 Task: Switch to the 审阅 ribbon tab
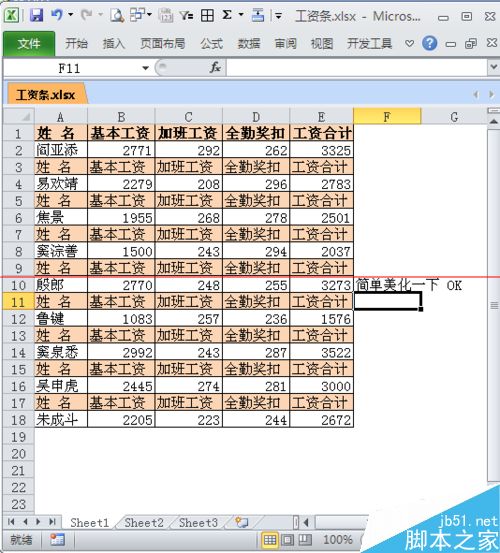point(286,44)
